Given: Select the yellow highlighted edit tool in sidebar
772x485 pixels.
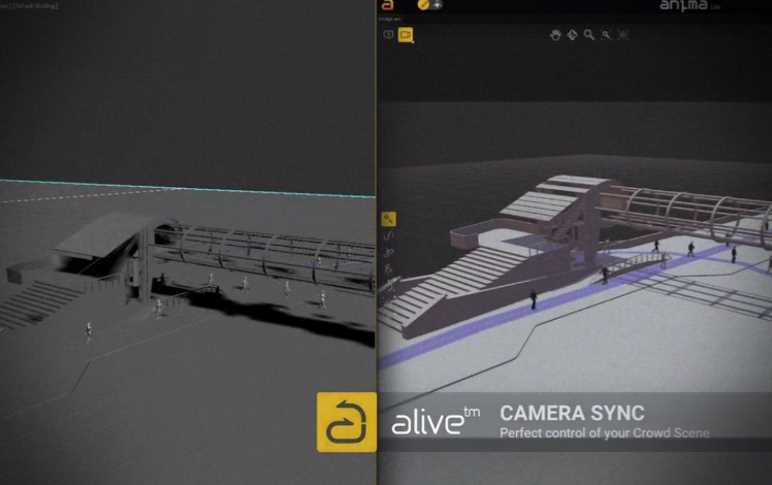Looking at the screenshot, I should pyautogui.click(x=389, y=219).
